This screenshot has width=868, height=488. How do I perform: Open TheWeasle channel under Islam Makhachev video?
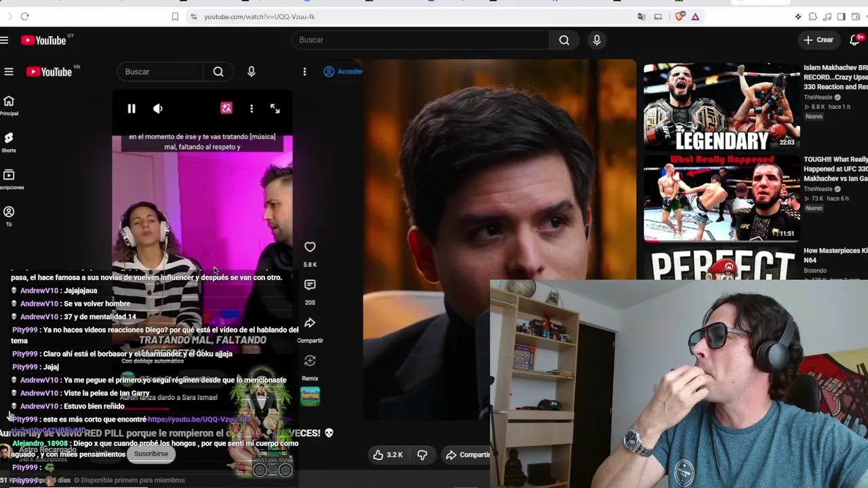[x=818, y=97]
